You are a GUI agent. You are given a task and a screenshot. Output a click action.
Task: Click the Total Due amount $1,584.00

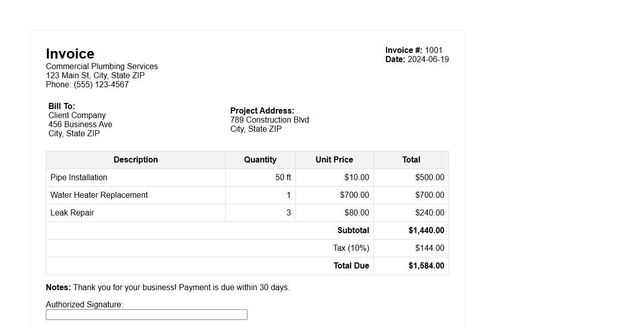pos(426,265)
